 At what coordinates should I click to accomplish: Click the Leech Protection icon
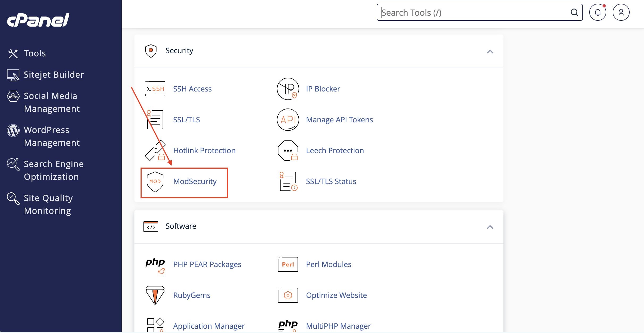[x=288, y=151]
